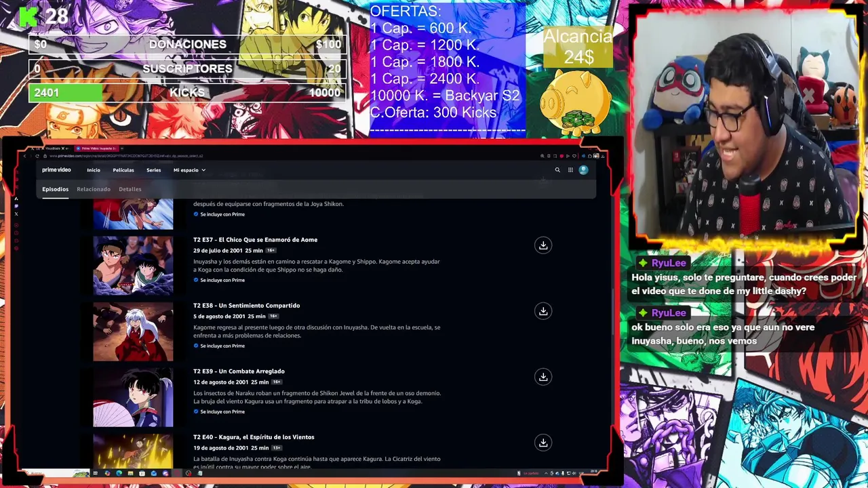Switch to the Episodios tab
Viewport: 868px width, 488px height.
click(56, 189)
